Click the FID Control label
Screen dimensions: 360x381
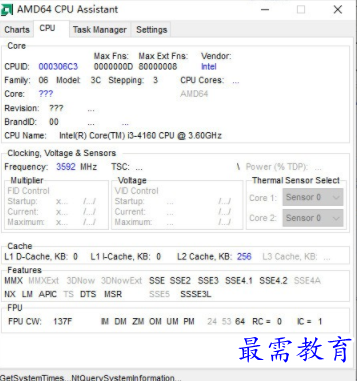(x=28, y=191)
